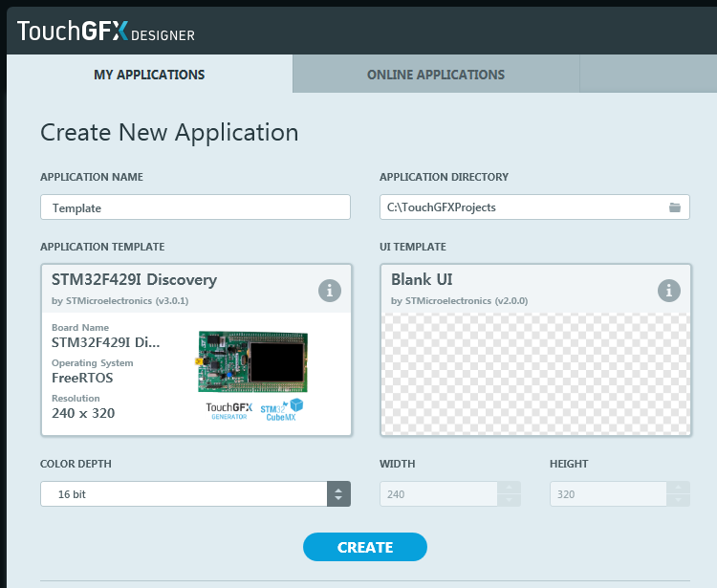Screen dimensions: 717x588
Task: Click the Width value field
Action: [x=439, y=493]
